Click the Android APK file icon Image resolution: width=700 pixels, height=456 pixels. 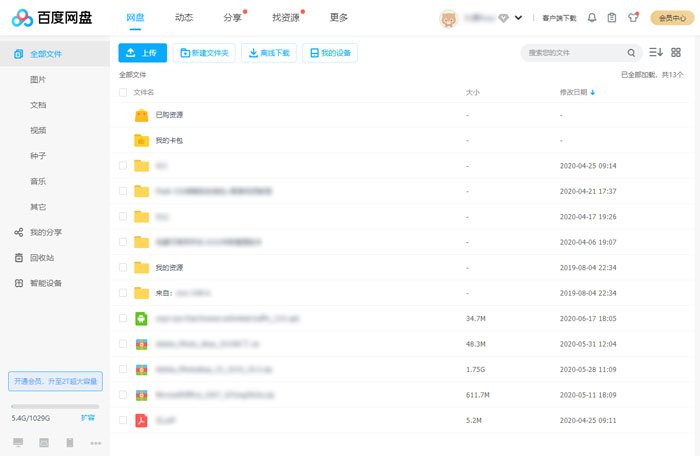coord(142,318)
